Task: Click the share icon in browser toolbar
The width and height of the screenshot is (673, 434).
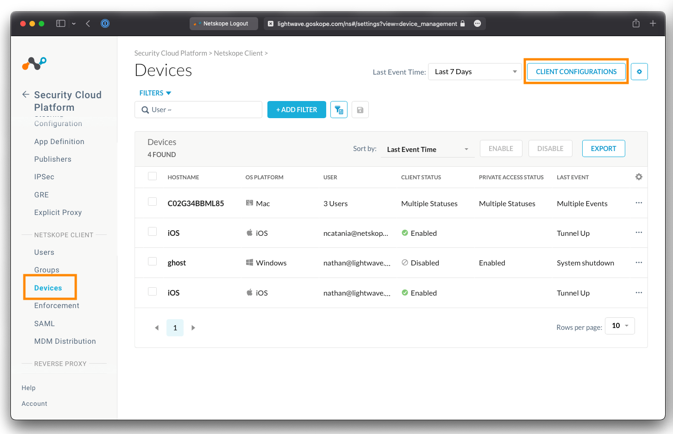Action: point(636,24)
